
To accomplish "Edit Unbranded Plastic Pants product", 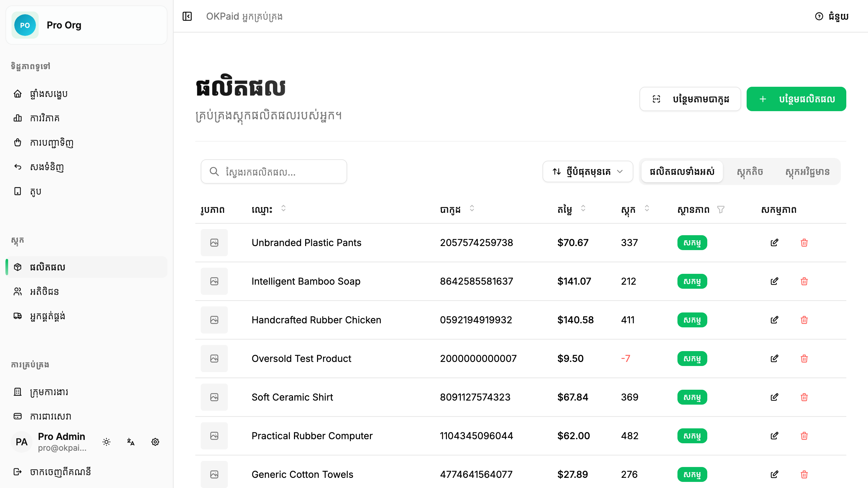I will [x=774, y=243].
